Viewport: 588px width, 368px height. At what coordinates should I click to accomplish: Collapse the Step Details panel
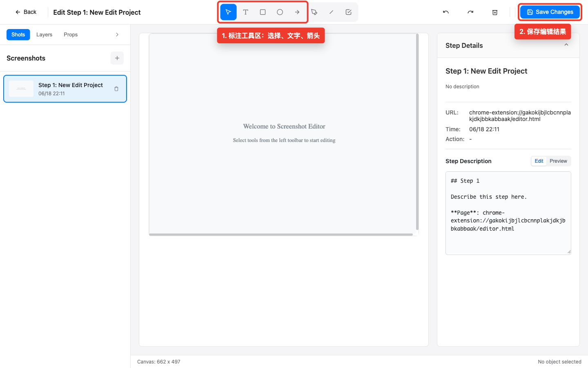[566, 45]
